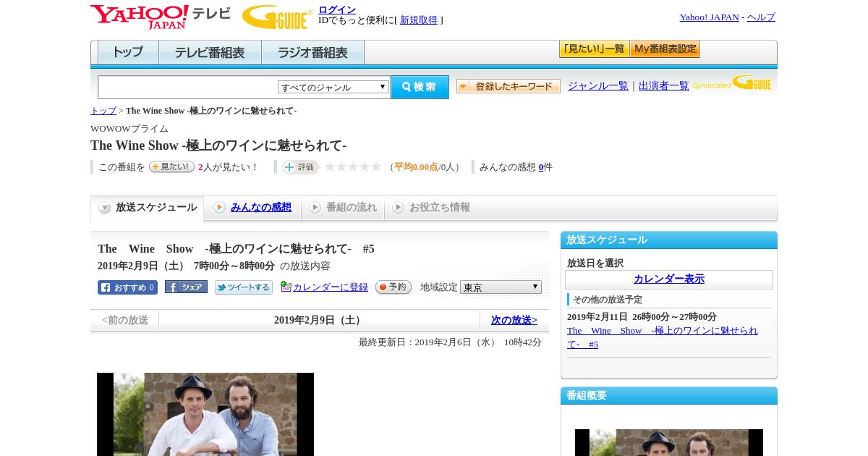
Task: Click the カレンダー表示 link
Action: click(669, 279)
